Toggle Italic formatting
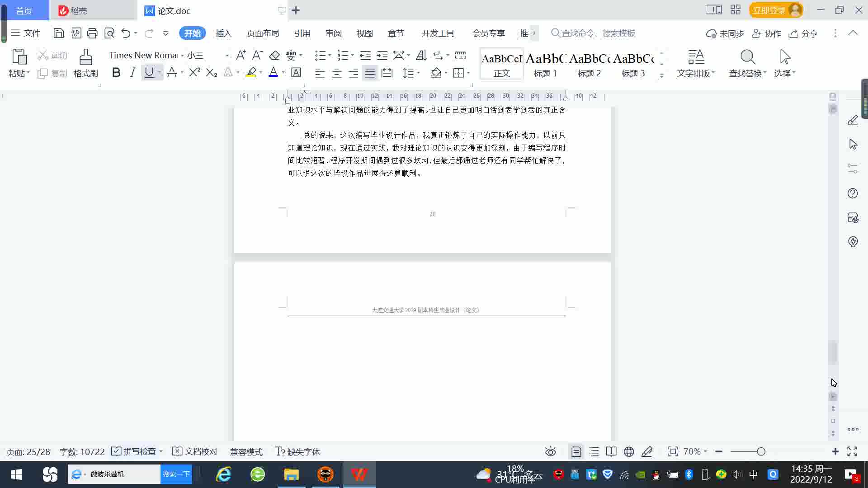The height and width of the screenshot is (488, 868). [132, 72]
